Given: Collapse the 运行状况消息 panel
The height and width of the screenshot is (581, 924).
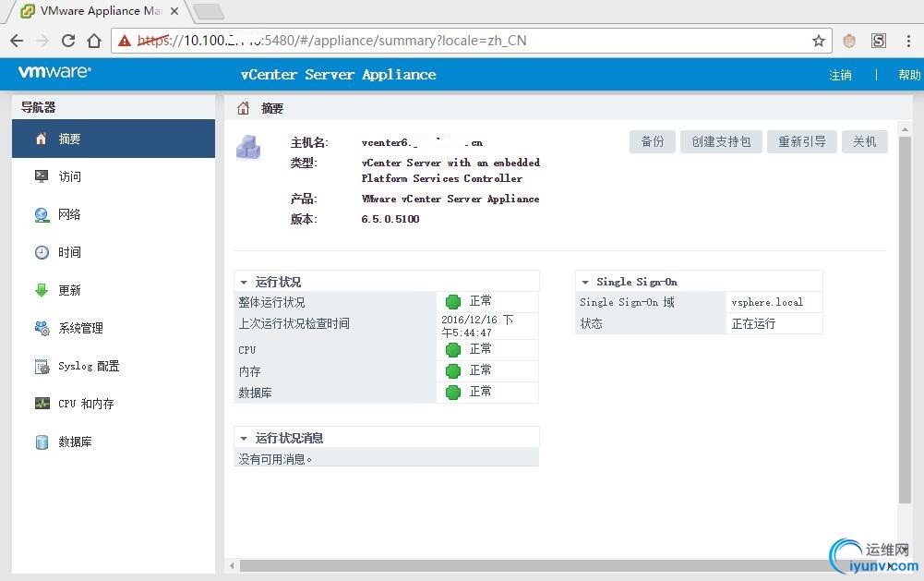Looking at the screenshot, I should (244, 438).
